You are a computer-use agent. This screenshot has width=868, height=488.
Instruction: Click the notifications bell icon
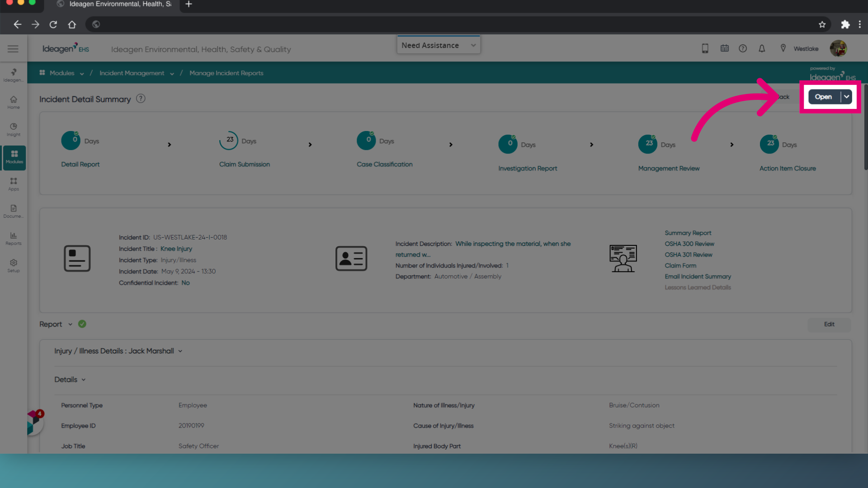[x=762, y=48]
